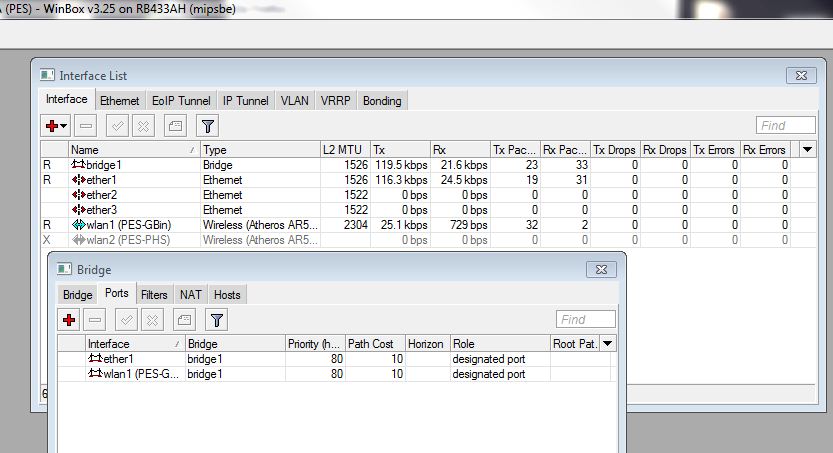Image resolution: width=833 pixels, height=453 pixels.
Task: Sort by the Tx column header
Action: (400, 150)
